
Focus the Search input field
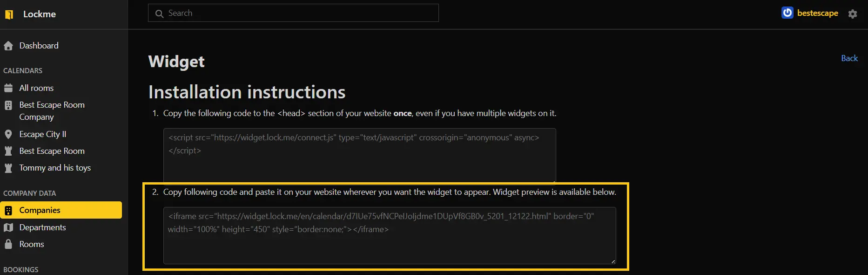[x=298, y=13]
